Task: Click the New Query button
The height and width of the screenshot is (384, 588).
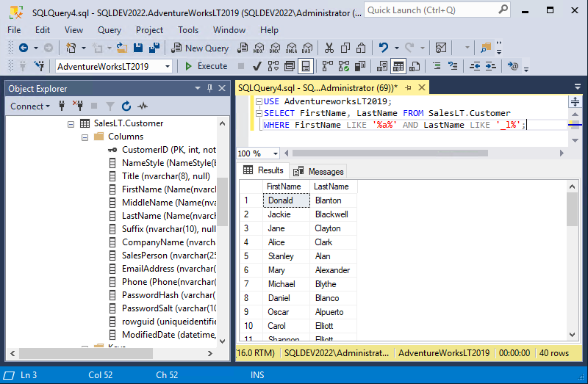Action: coord(200,48)
